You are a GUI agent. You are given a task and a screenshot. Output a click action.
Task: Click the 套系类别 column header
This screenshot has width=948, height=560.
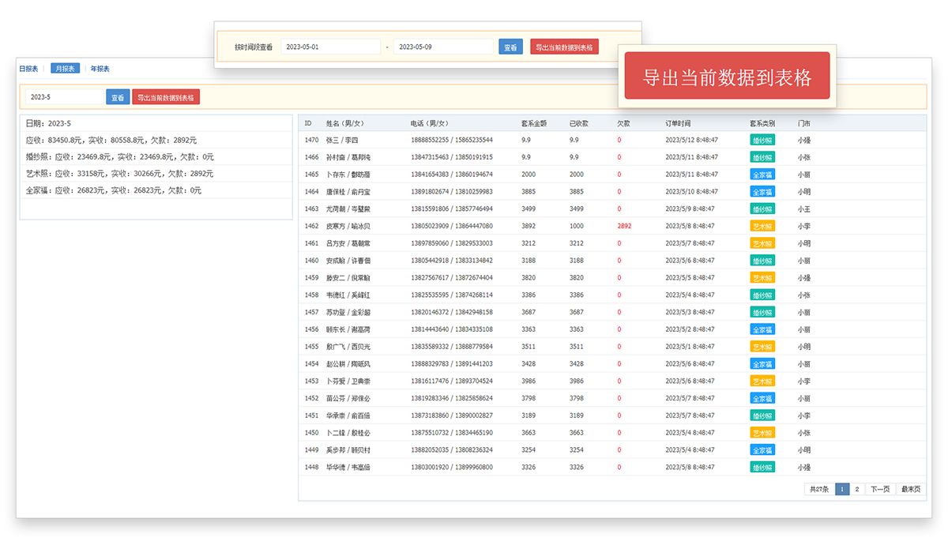762,123
